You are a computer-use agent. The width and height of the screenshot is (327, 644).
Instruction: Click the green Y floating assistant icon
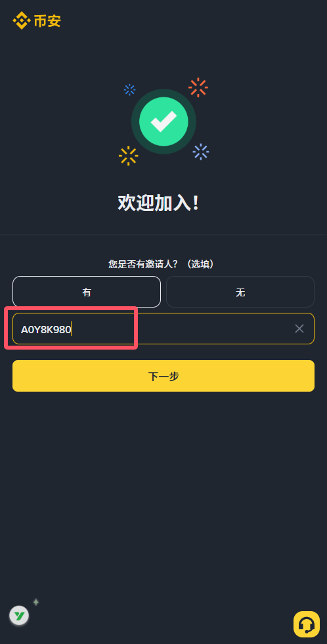[19, 616]
